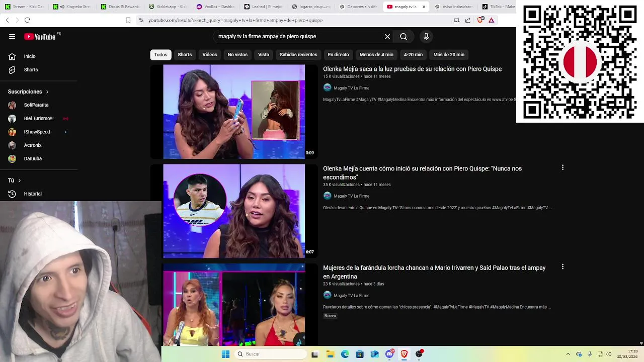Click the thumbnail of the 3:09 video

pyautogui.click(x=234, y=112)
